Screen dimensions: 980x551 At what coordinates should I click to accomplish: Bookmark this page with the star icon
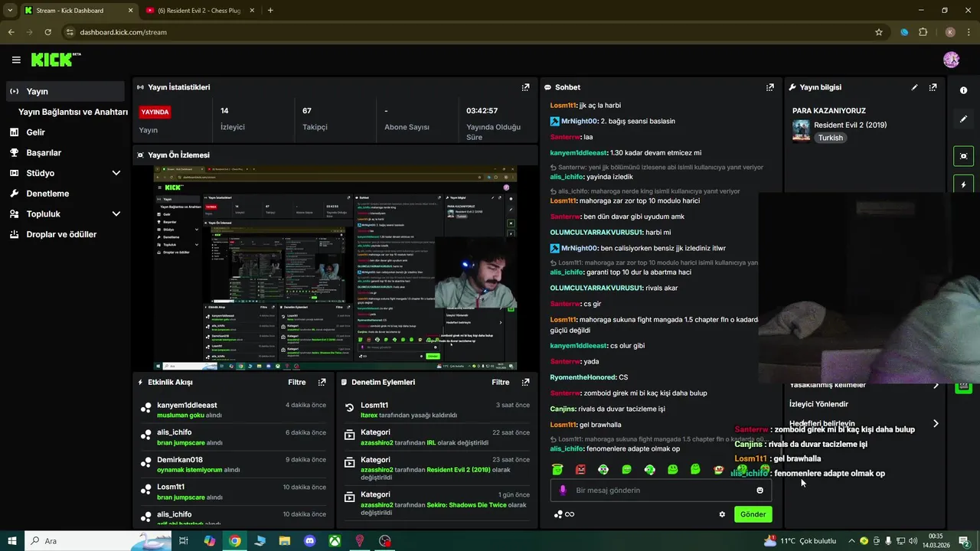point(879,32)
